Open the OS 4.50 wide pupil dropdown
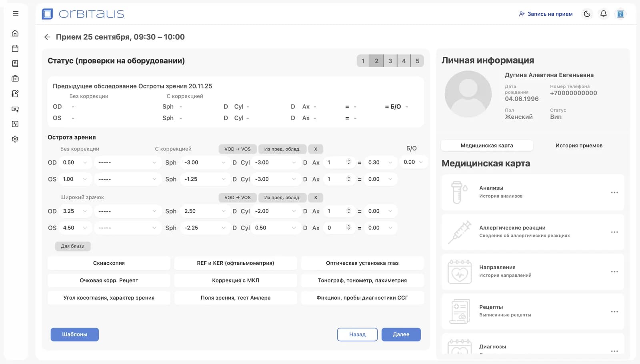Viewport: 640px width, 364px height. 75,228
